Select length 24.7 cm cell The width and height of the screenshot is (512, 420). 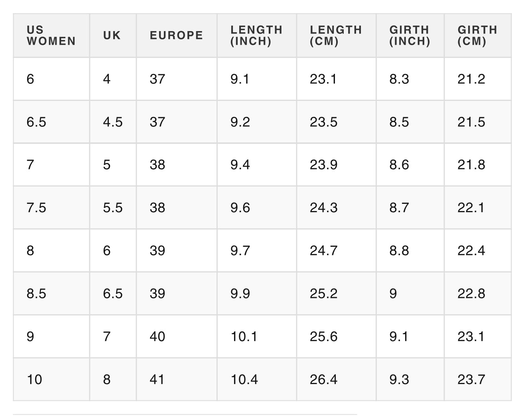[336, 250]
